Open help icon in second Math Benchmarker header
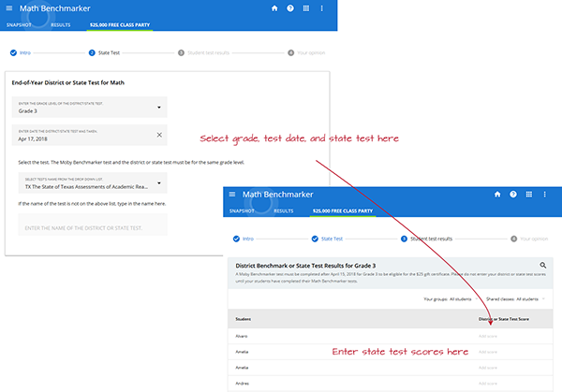Viewport: 562px width, 392px height. click(x=513, y=194)
